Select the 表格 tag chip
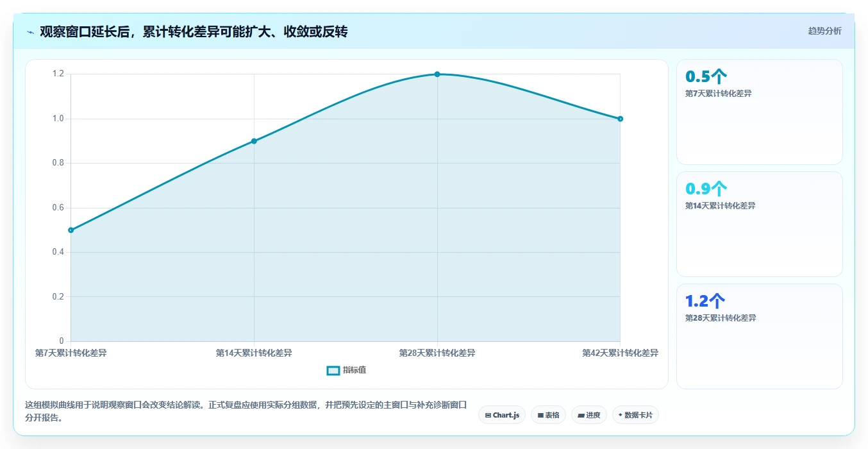The height and width of the screenshot is (449, 868). (548, 415)
